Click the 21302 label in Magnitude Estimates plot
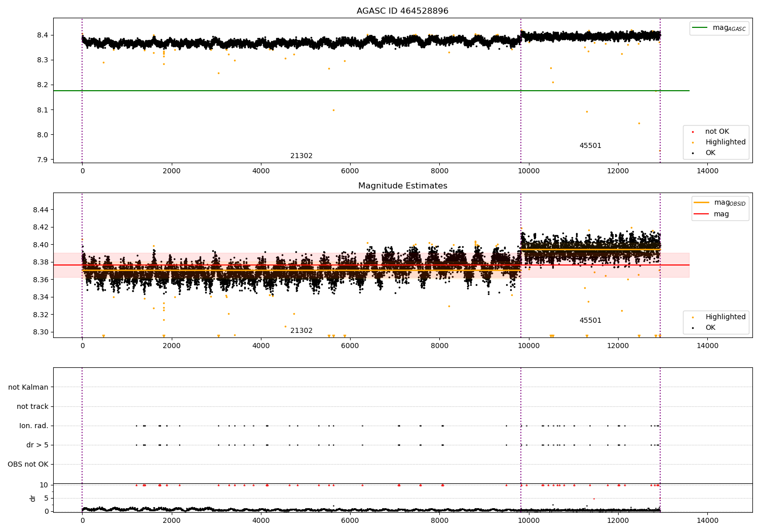The image size is (760, 532). [301, 331]
